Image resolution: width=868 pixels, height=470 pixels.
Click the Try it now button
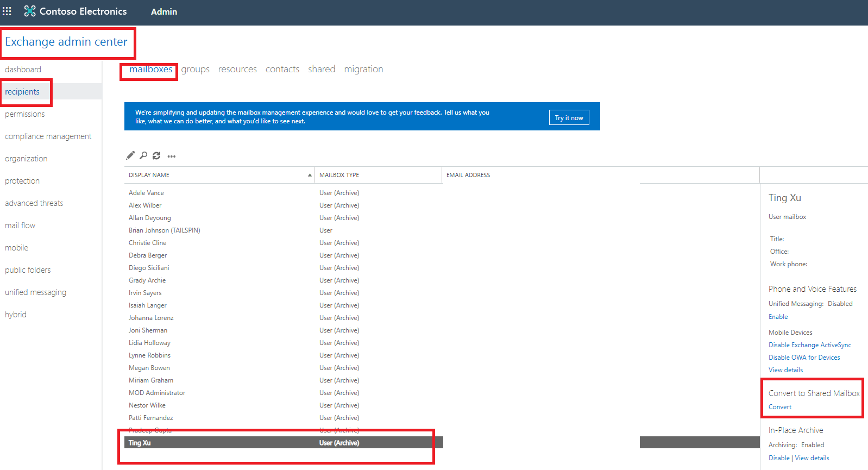pyautogui.click(x=569, y=117)
